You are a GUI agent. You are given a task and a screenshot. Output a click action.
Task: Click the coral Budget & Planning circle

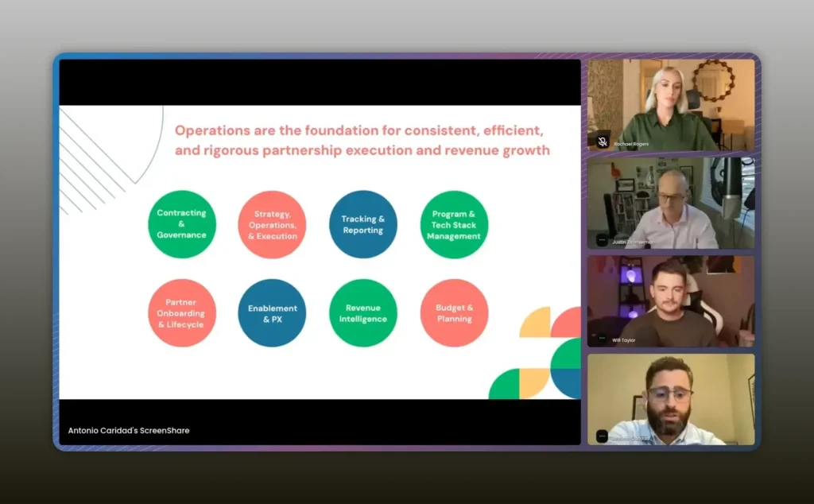[454, 313]
